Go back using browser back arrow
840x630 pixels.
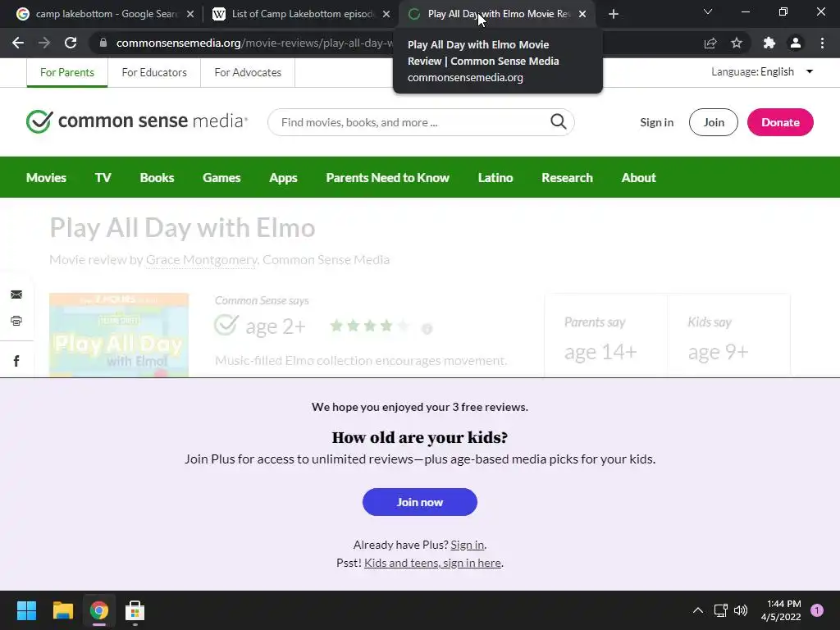pyautogui.click(x=18, y=43)
